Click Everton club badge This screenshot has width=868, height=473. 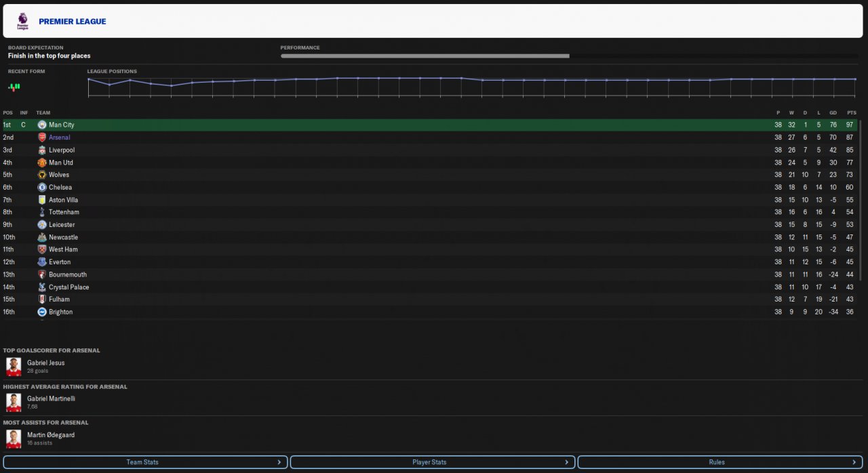[42, 262]
